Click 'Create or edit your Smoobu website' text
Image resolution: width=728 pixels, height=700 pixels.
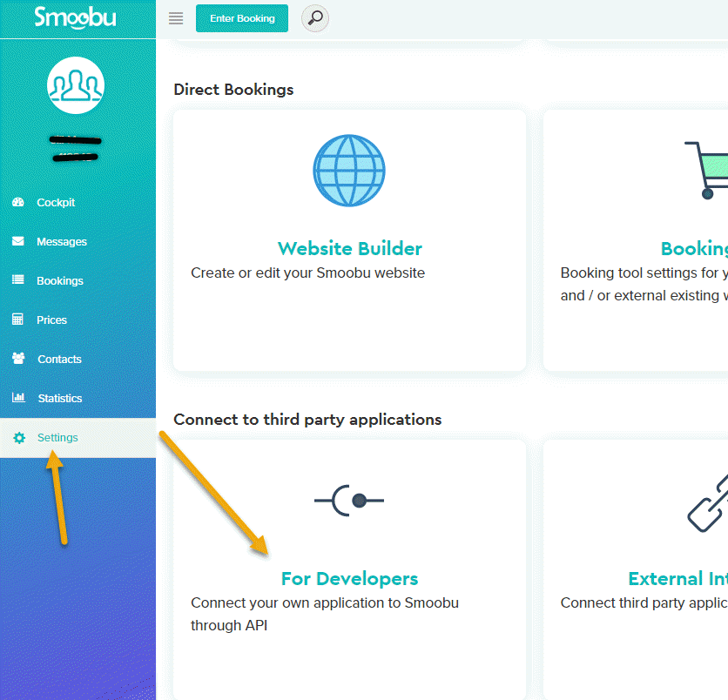point(307,273)
